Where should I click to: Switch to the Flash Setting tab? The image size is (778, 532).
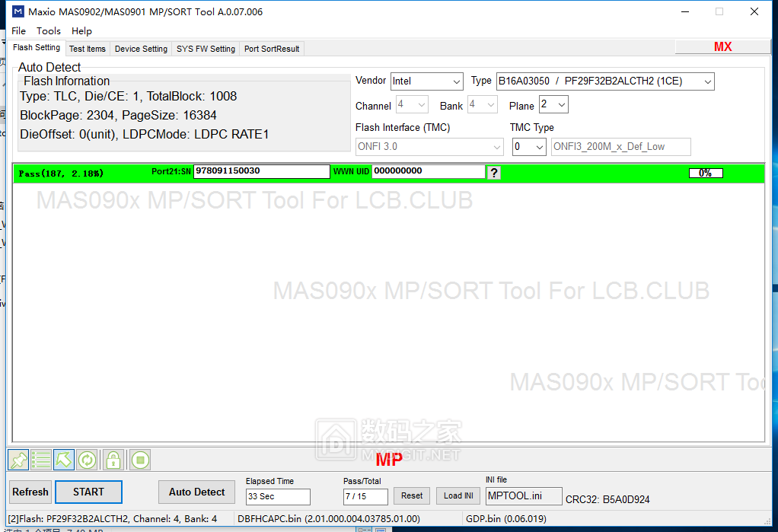pyautogui.click(x=37, y=48)
